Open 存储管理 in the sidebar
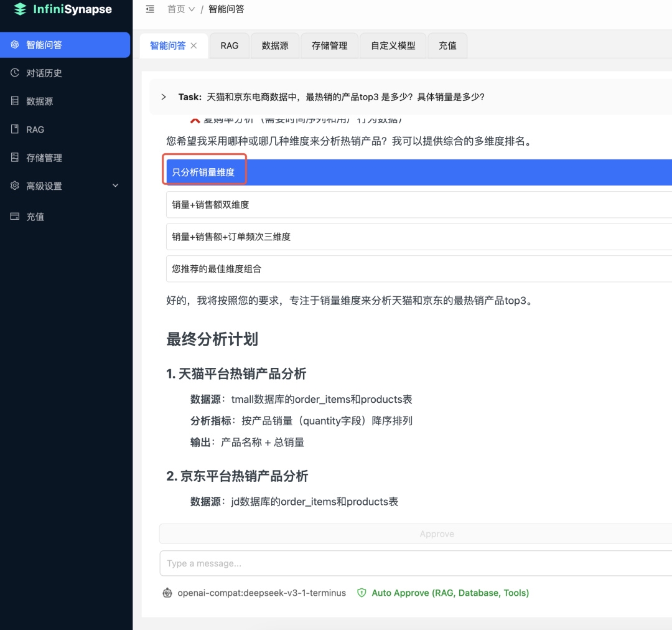This screenshot has width=672, height=630. click(65, 158)
